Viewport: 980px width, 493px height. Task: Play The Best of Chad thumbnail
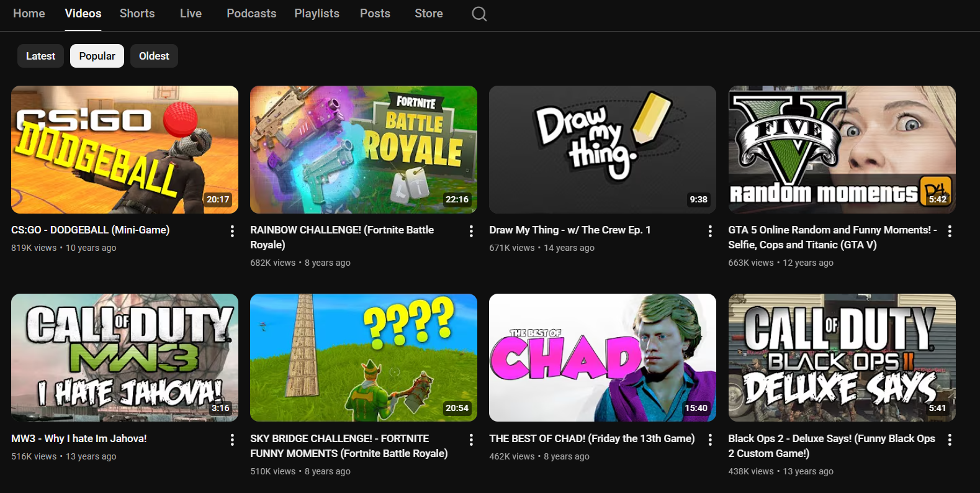(603, 358)
